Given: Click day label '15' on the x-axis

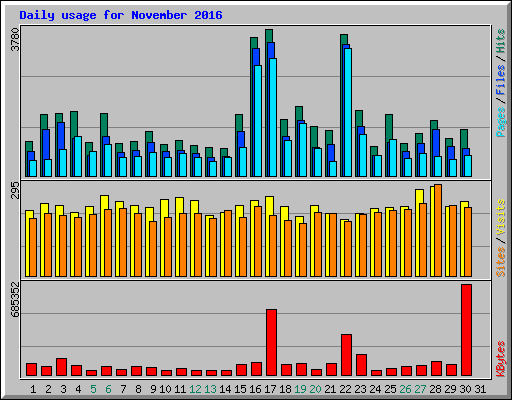Looking at the screenshot, I should (x=240, y=389).
